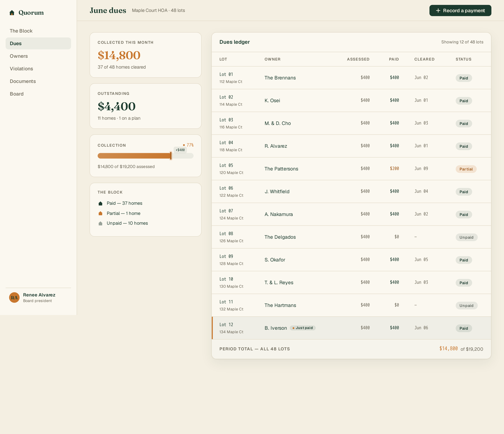Click the plus icon in Record a payment
The height and width of the screenshot is (434, 504).
[438, 11]
